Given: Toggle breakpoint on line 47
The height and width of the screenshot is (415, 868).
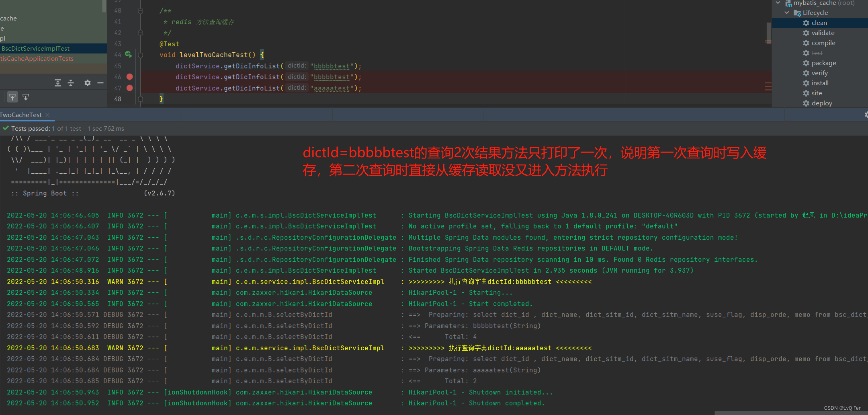Looking at the screenshot, I should coord(129,88).
